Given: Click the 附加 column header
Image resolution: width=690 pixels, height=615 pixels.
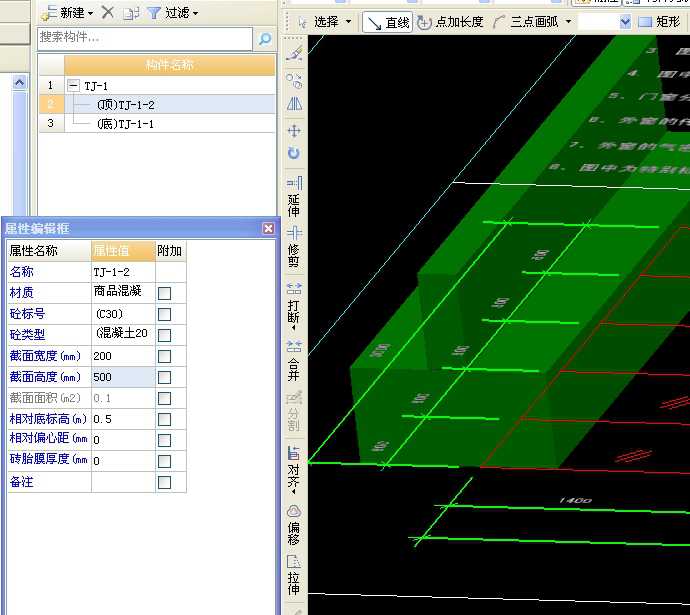Looking at the screenshot, I should click(x=171, y=251).
